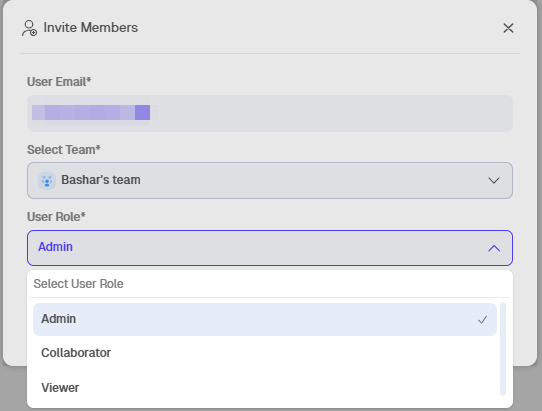Click the role list vertical scrollbar

tap(503, 349)
